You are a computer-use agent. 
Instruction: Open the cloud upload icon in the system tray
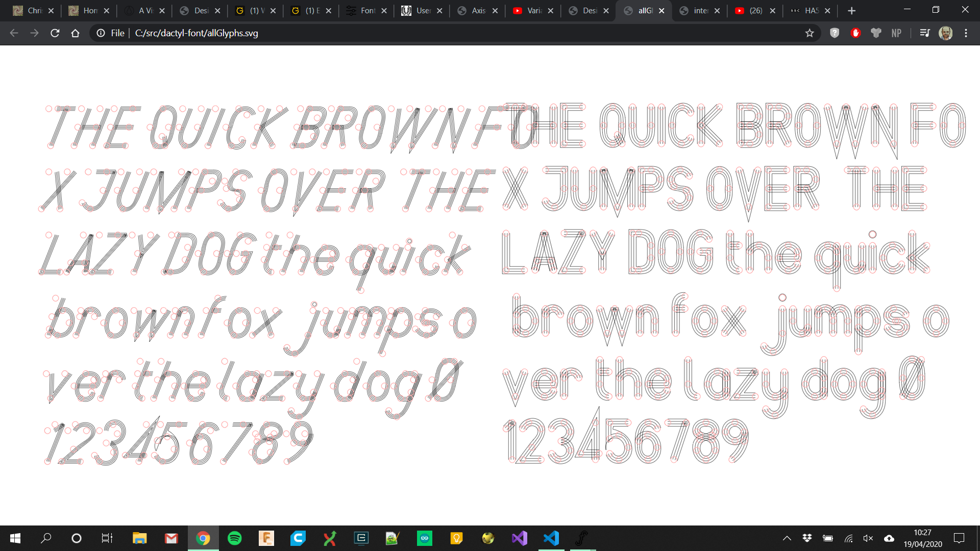[x=889, y=538]
